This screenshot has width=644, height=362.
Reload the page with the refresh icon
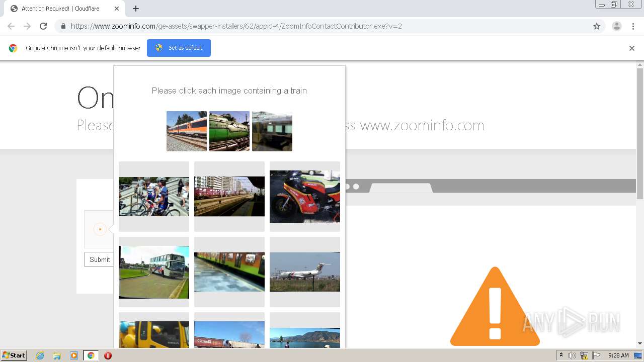[43, 26]
